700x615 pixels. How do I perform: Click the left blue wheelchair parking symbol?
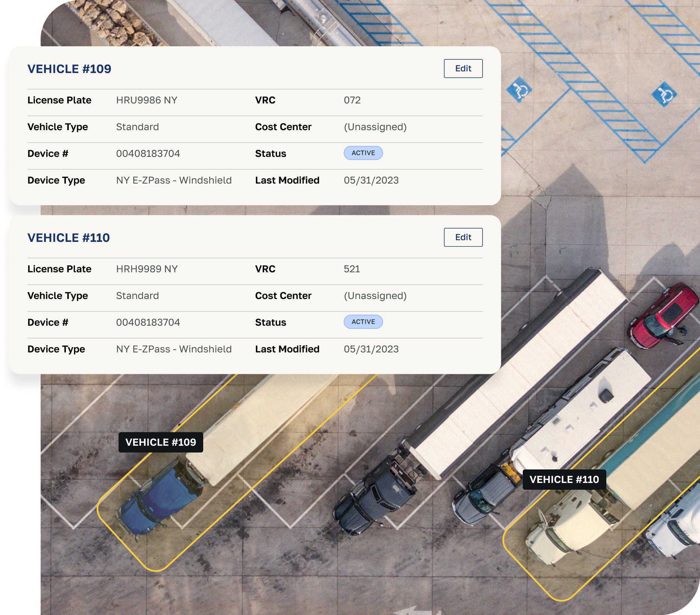tap(519, 90)
